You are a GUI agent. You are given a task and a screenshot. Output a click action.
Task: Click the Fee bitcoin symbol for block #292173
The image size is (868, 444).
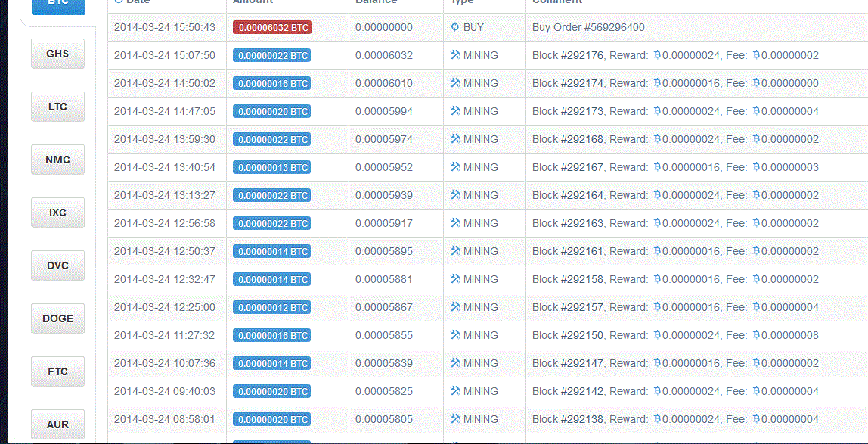(x=756, y=110)
